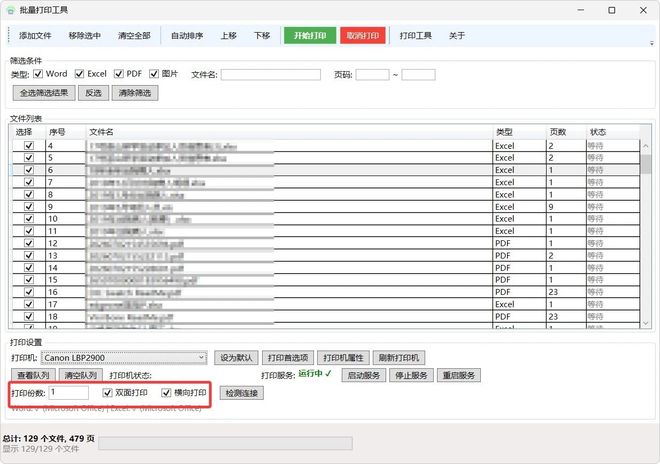Screen dimensions: 660x464
Task: Open 打印首选项 button
Action: (288, 358)
